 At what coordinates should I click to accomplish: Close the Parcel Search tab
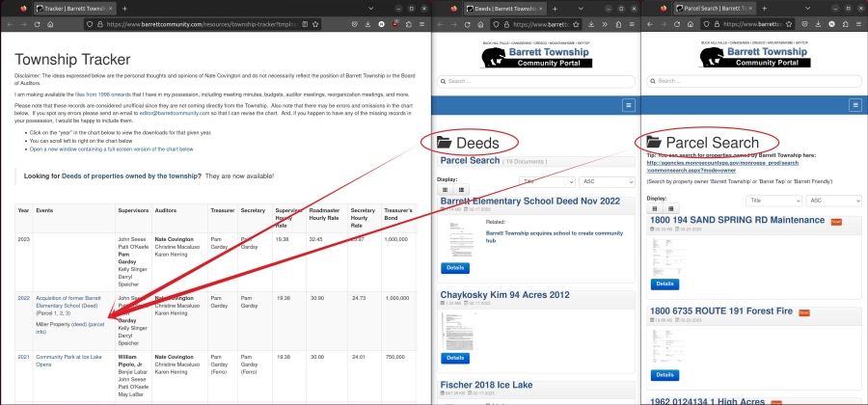click(749, 9)
